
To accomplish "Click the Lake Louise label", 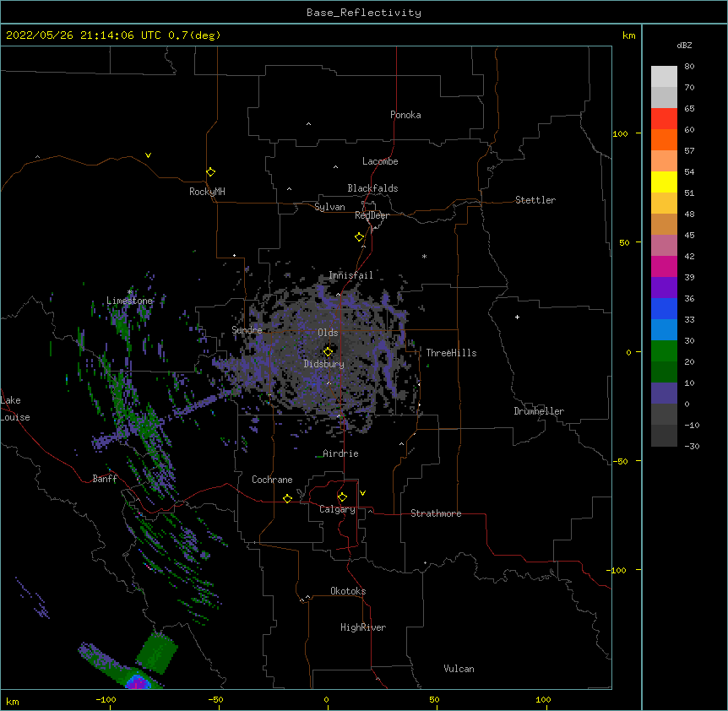I will (x=15, y=409).
